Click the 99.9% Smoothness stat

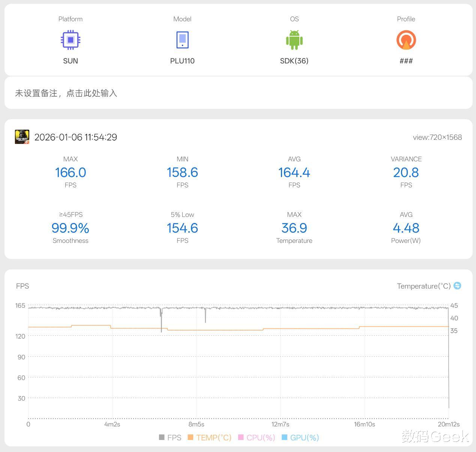[x=71, y=227]
